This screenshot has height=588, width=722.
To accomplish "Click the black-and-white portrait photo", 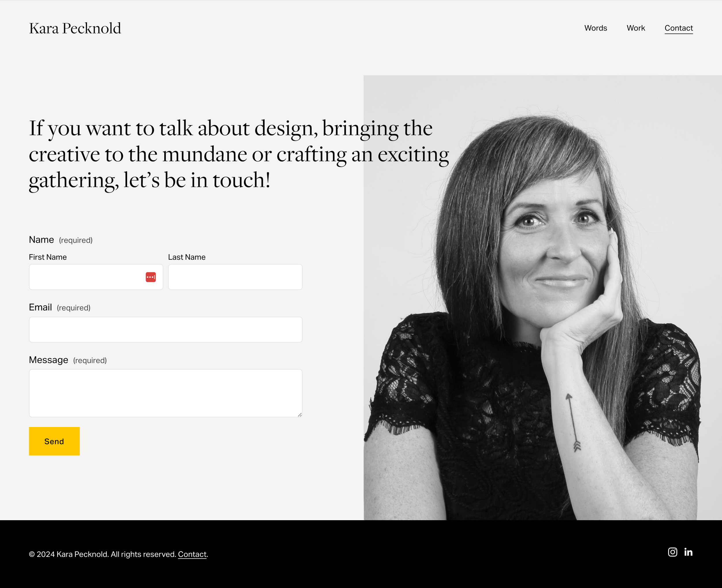I will 543,298.
